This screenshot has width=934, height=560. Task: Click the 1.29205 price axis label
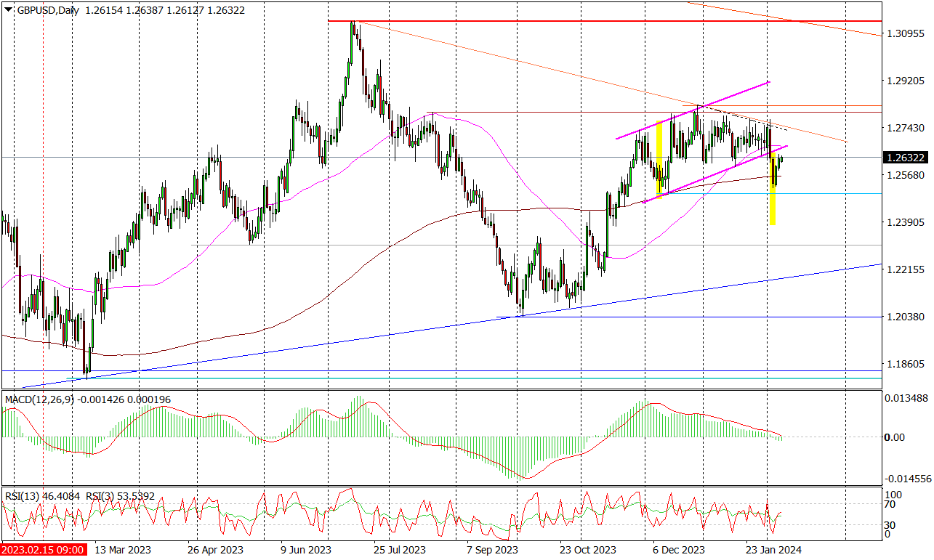[x=906, y=81]
